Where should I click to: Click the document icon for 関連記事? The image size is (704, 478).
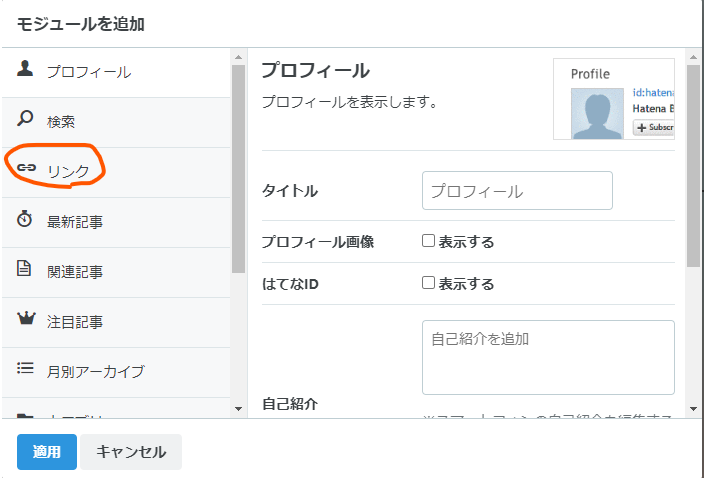[x=24, y=268]
